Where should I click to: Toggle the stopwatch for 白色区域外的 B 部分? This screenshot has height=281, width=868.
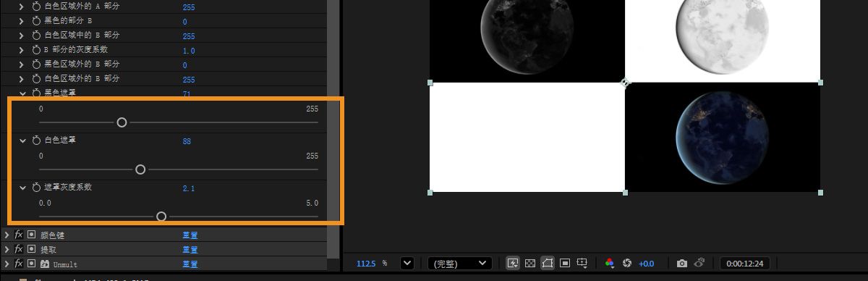[x=36, y=78]
